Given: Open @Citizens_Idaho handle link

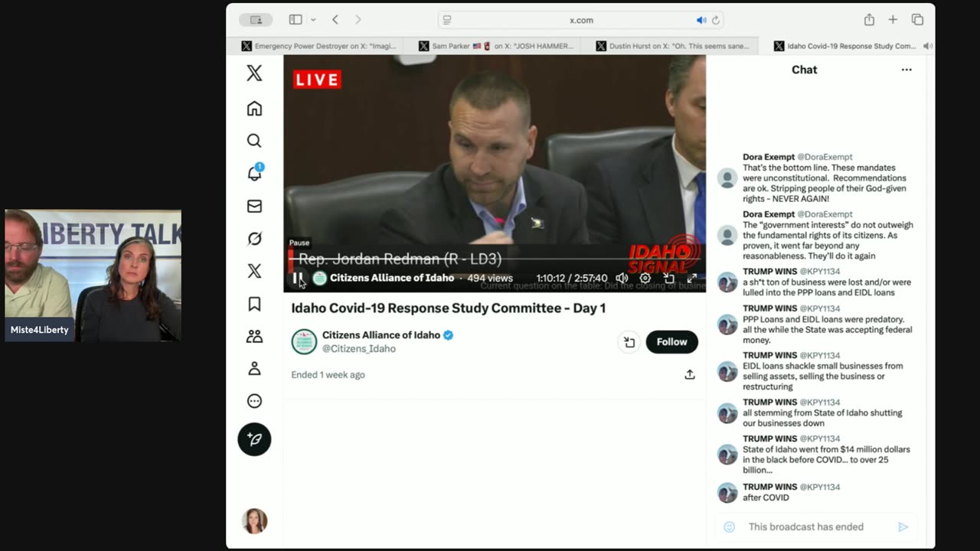Looking at the screenshot, I should (359, 348).
